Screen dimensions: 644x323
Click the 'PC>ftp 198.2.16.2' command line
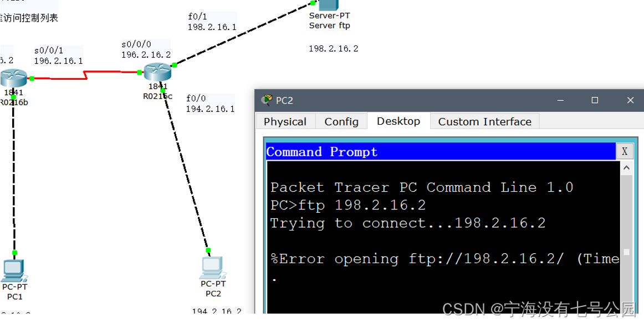click(x=348, y=205)
